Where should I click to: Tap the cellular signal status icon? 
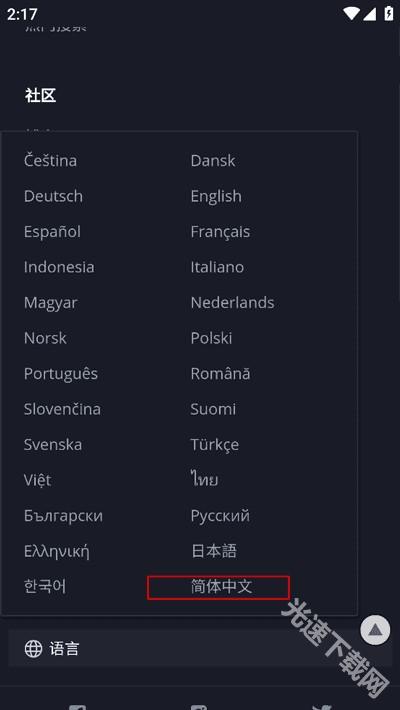tap(370, 14)
